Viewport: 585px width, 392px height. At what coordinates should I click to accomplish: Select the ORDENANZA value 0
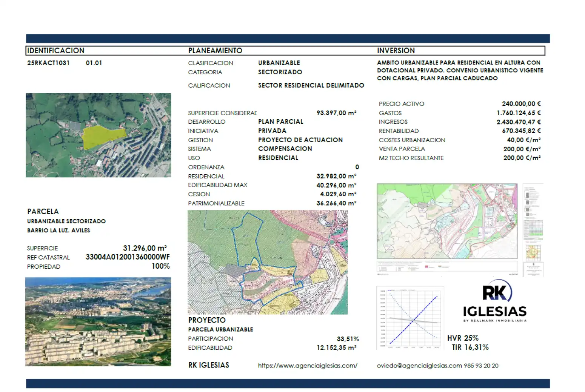coord(357,167)
